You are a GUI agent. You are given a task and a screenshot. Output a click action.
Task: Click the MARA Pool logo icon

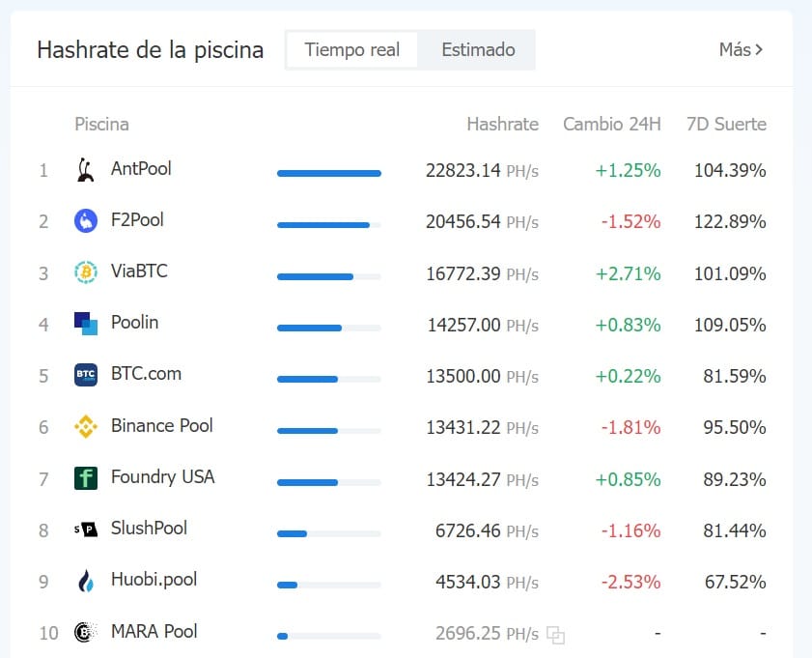pos(85,632)
